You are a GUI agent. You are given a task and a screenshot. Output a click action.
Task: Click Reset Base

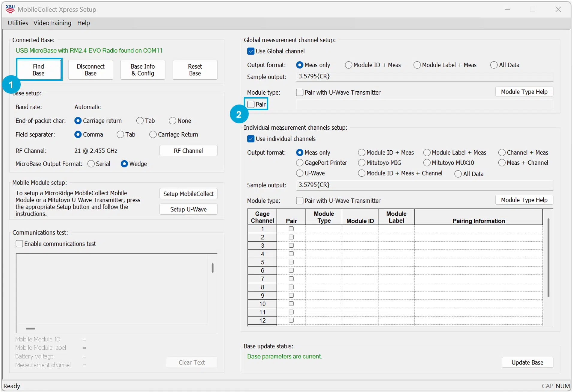[195, 69]
